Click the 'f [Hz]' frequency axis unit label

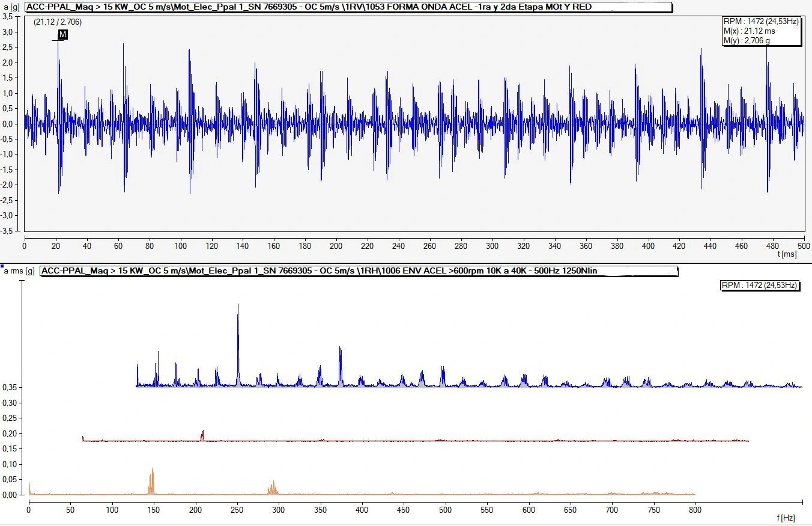(786, 518)
